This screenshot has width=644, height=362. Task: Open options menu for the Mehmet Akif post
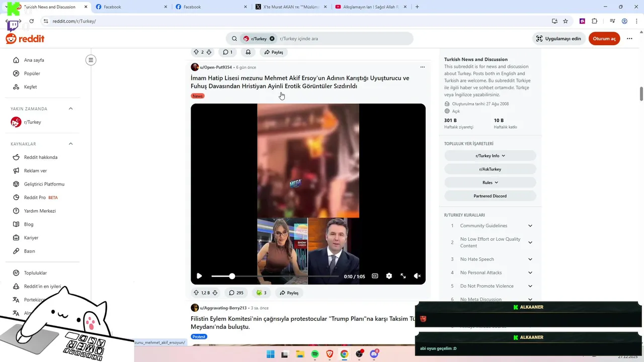pyautogui.click(x=423, y=67)
